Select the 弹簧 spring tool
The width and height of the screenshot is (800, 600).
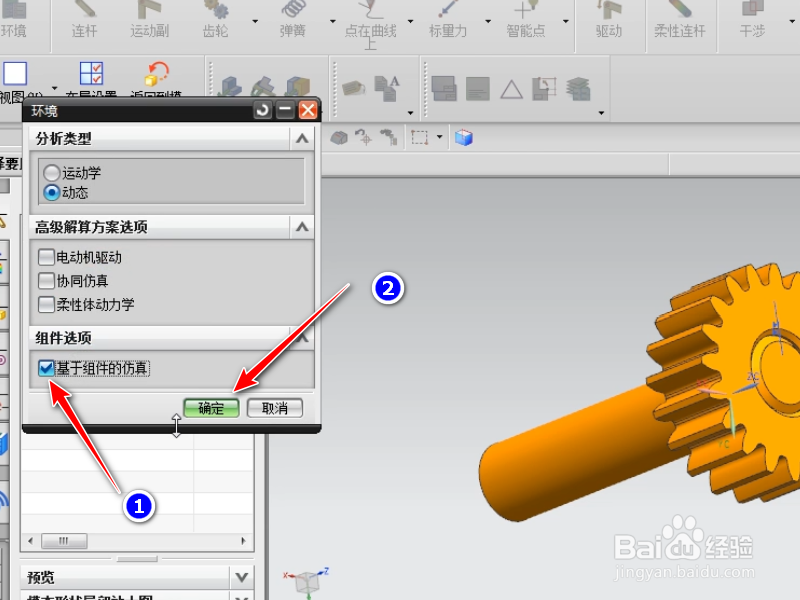click(292, 20)
